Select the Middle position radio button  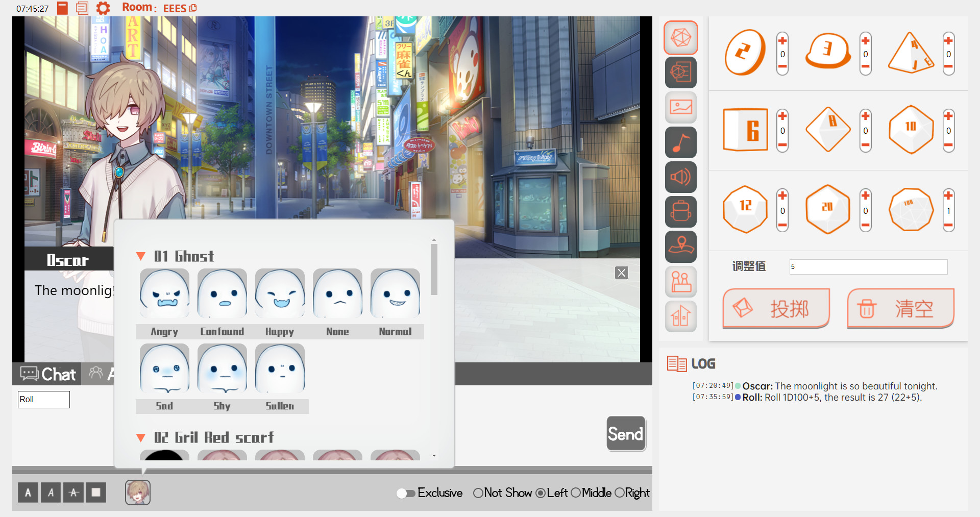coord(577,493)
